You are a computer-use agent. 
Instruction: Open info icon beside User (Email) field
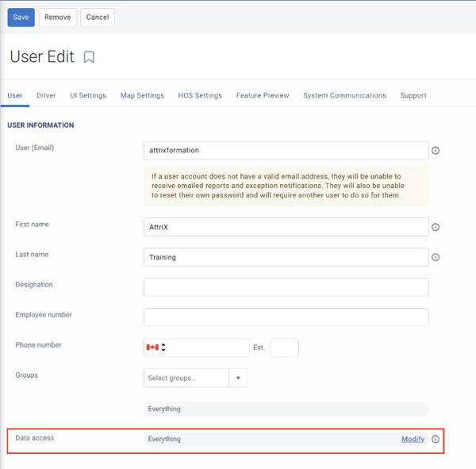pyautogui.click(x=436, y=151)
